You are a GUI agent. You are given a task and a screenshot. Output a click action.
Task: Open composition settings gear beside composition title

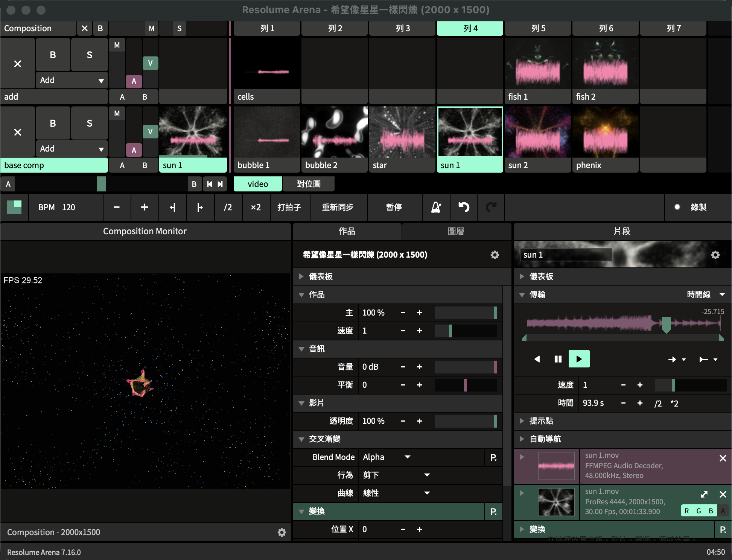[x=495, y=255]
